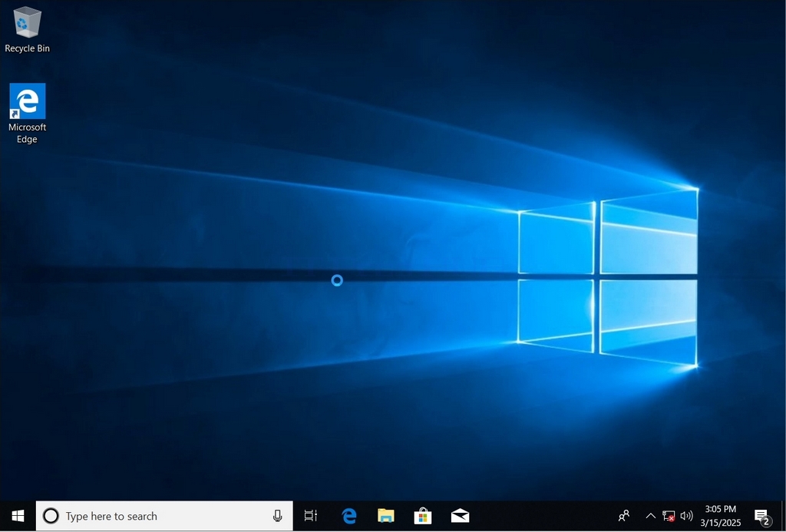
Task: Show hidden system tray icons
Action: pos(650,516)
